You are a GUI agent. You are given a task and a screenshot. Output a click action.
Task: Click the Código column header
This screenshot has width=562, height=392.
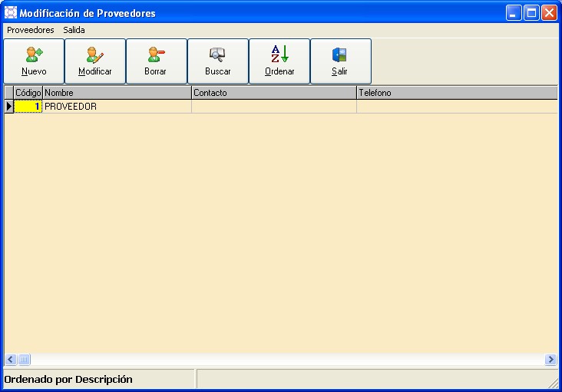click(28, 93)
